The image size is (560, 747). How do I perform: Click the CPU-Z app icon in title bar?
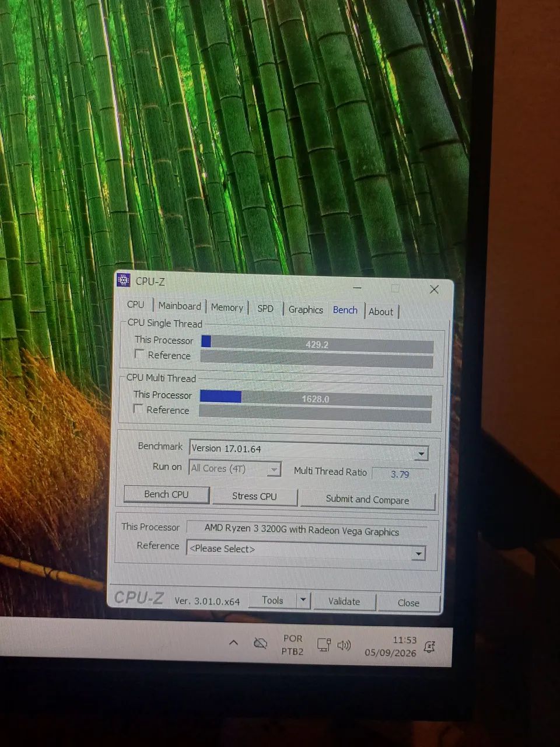(x=123, y=280)
